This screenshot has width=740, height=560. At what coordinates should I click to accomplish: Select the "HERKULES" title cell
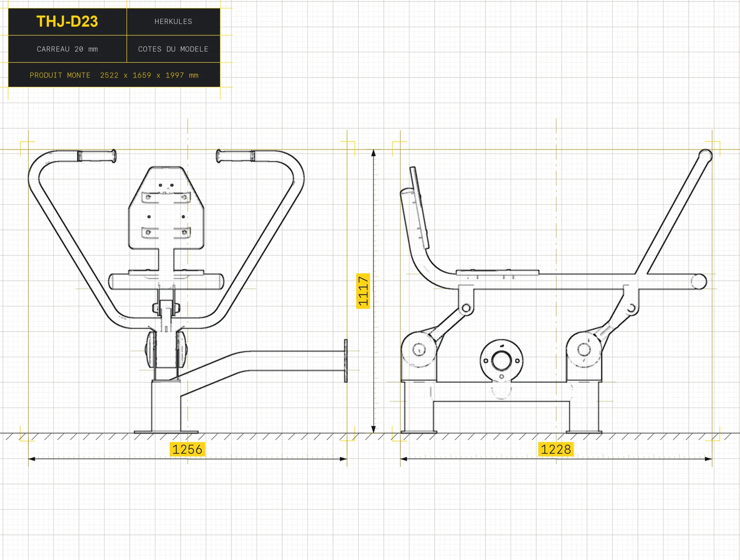pos(173,22)
